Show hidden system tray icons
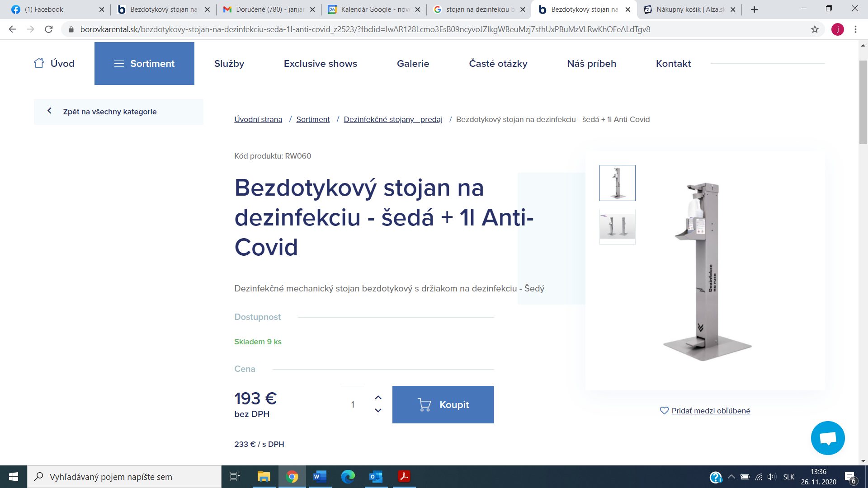Viewport: 868px width, 488px height. 731,477
